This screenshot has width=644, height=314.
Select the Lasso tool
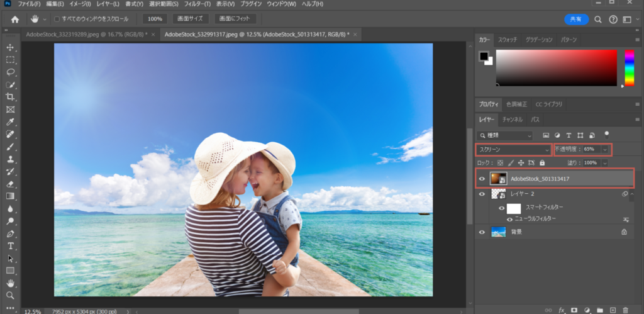pos(10,72)
